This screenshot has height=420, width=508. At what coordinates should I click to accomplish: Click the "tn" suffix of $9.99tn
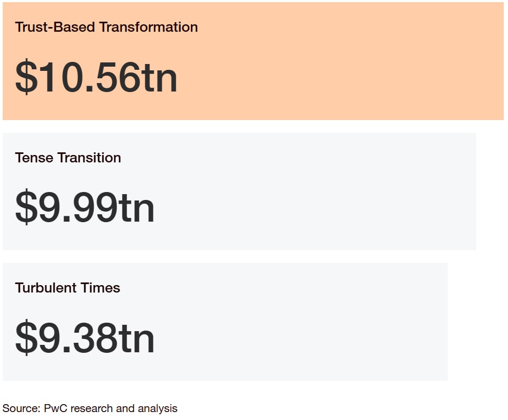[x=136, y=208]
